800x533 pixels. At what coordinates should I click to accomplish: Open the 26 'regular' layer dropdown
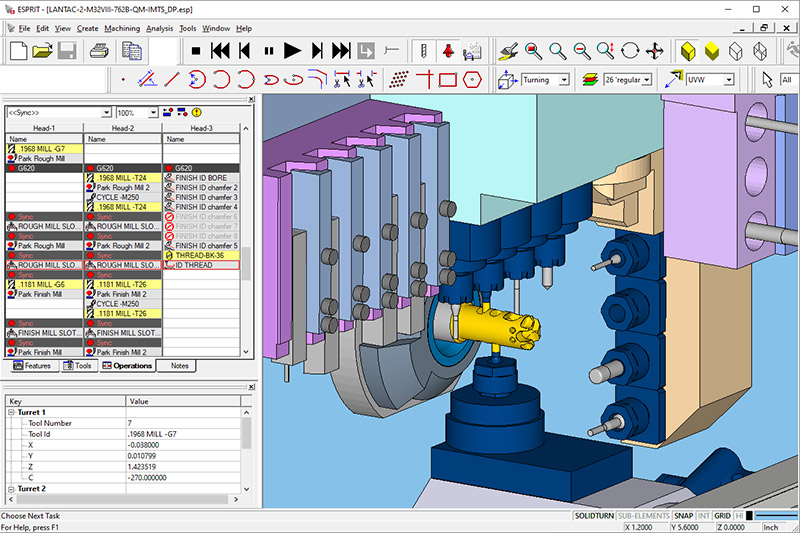[x=646, y=80]
